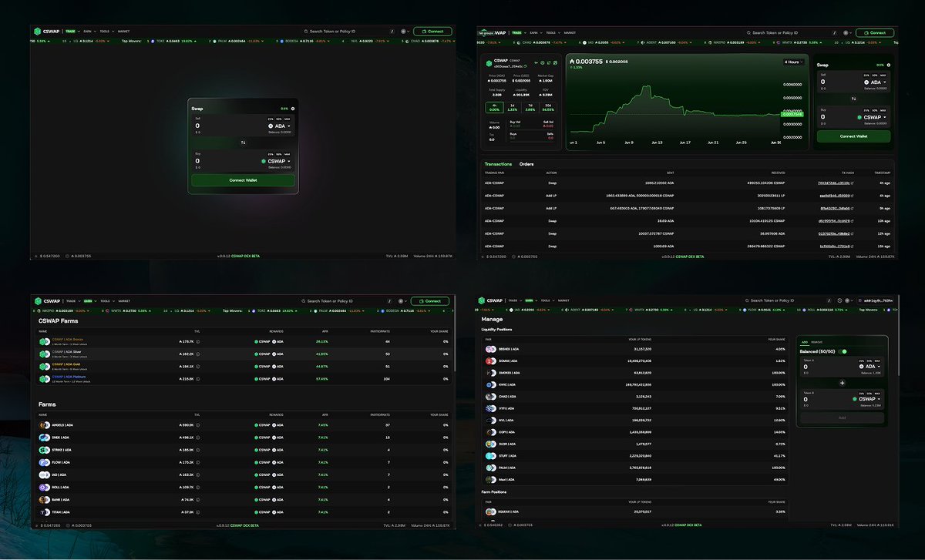The height and width of the screenshot is (560, 925).
Task: Open the TRADE menu on swap-only page
Action: [x=72, y=32]
